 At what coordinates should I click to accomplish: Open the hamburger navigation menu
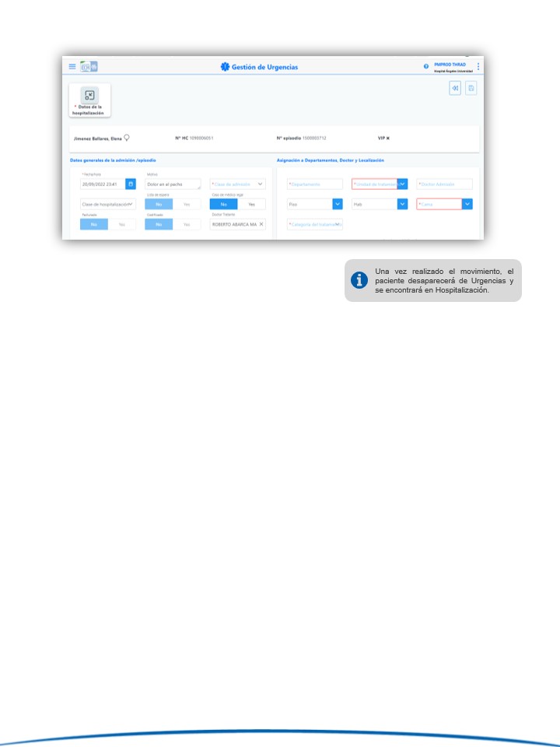(x=72, y=66)
